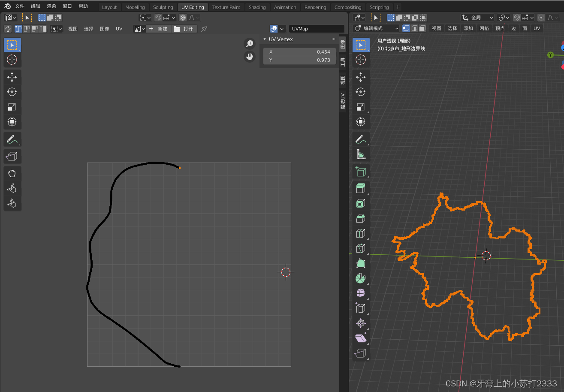Select the Bevel tool in 3D viewport

click(x=361, y=218)
